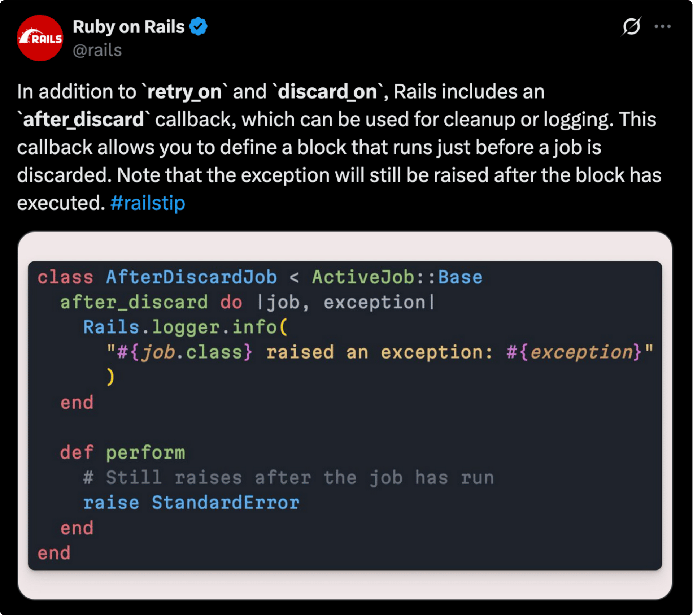Open the Ruby on Rails display name
Image resolution: width=693 pixels, height=616 pixels.
click(128, 27)
